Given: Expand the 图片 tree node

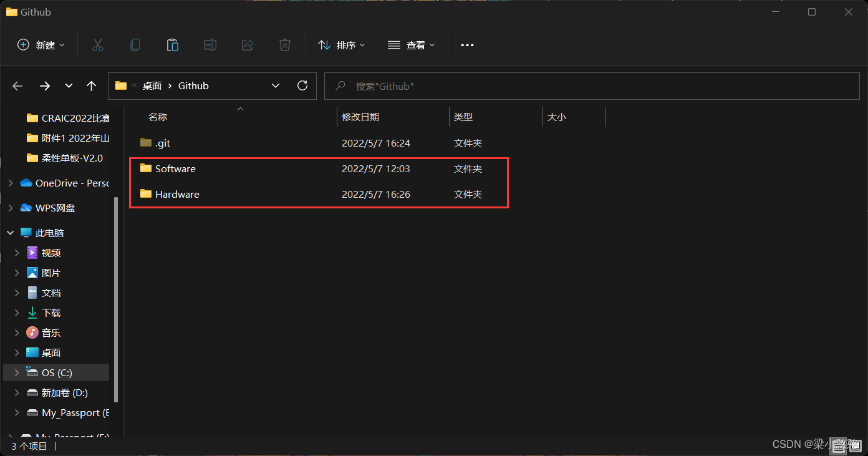Looking at the screenshot, I should (17, 273).
